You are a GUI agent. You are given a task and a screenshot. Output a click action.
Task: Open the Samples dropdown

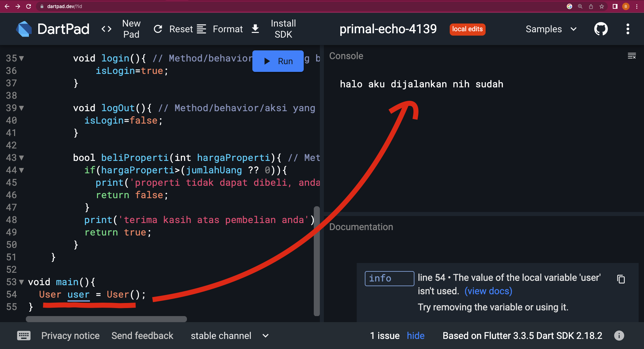(551, 29)
